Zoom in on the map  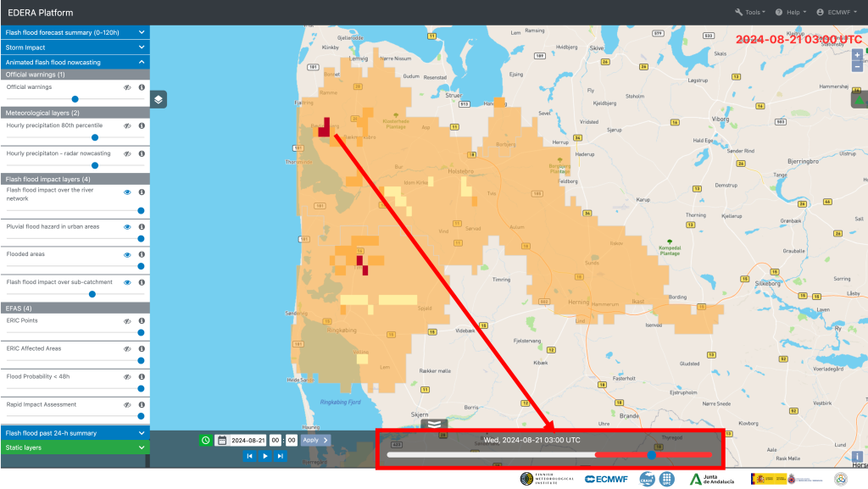point(857,55)
